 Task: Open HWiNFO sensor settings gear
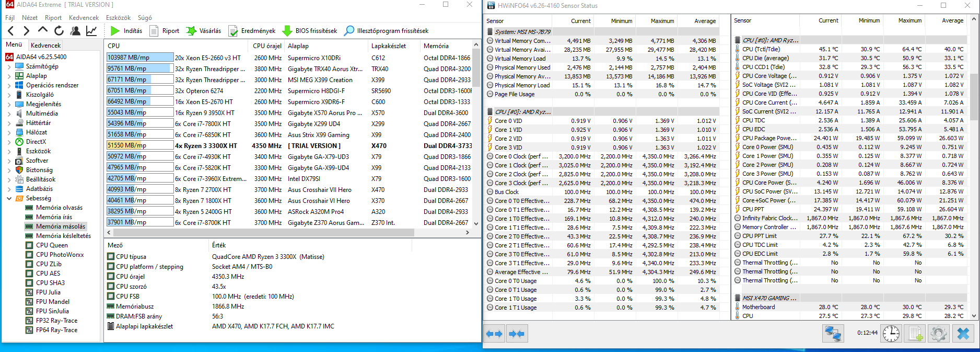click(x=939, y=333)
